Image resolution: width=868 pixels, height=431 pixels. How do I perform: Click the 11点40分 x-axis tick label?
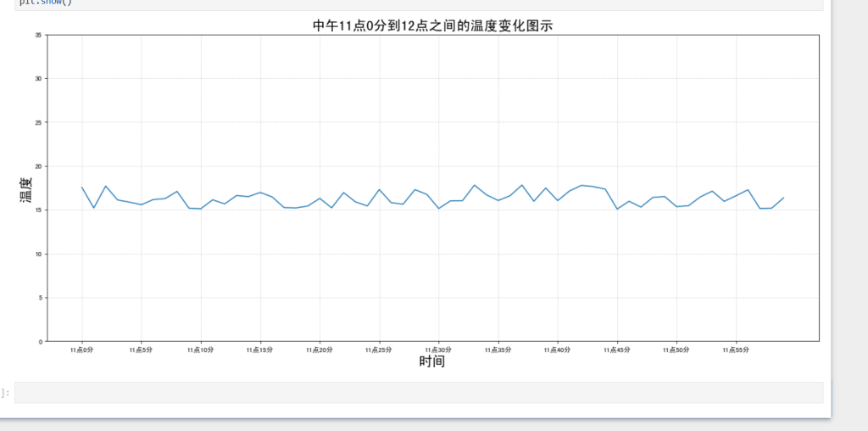557,350
